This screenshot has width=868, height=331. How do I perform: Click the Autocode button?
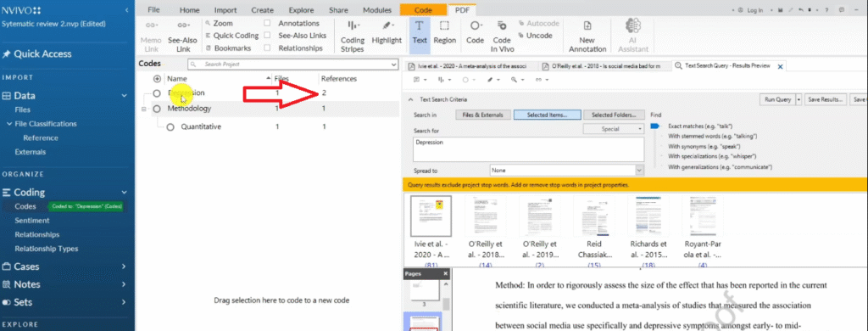538,23
